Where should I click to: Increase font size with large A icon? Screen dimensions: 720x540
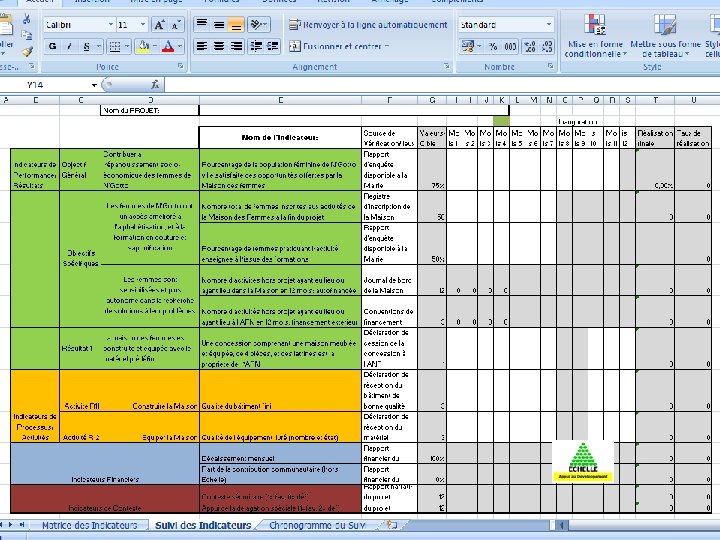159,25
